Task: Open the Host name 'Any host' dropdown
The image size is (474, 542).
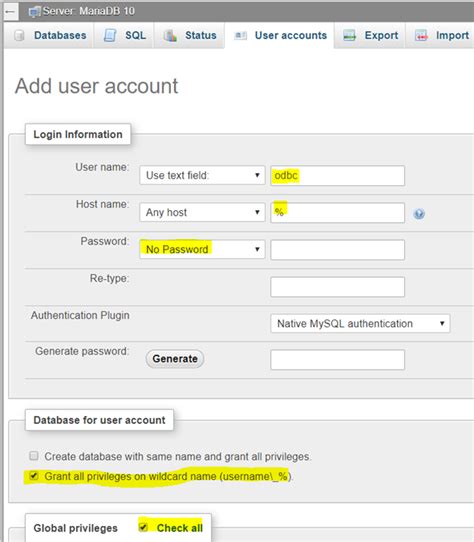Action: click(x=202, y=212)
